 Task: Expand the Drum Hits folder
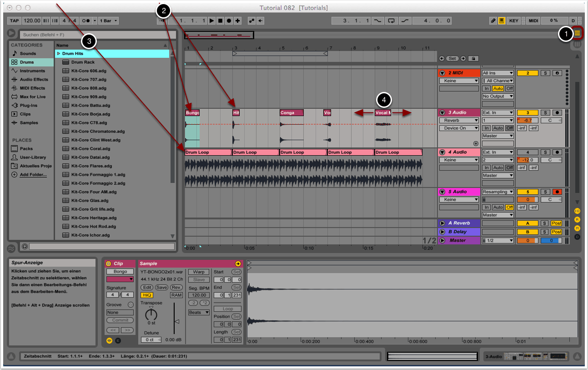click(59, 54)
